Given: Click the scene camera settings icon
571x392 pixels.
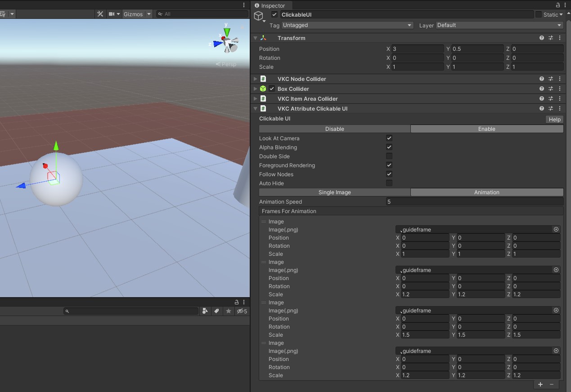Looking at the screenshot, I should [x=112, y=14].
